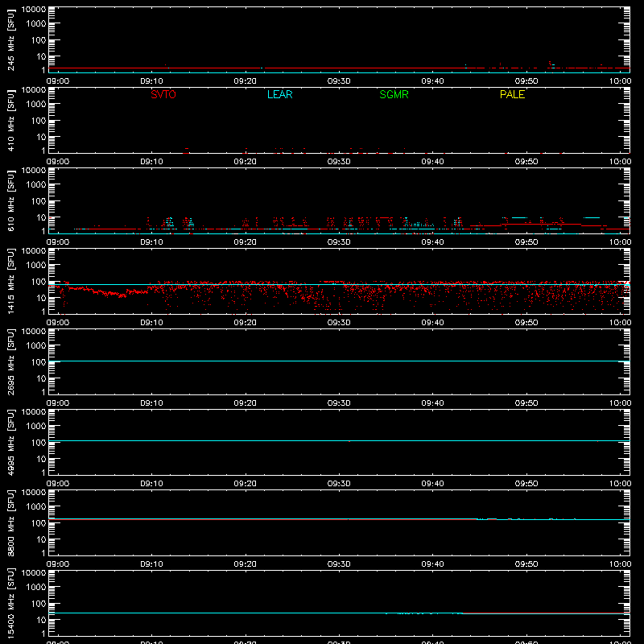Click the 100 y-axis value on the 610 MHz panel
The height and width of the screenshot is (644, 644).
[x=39, y=201]
